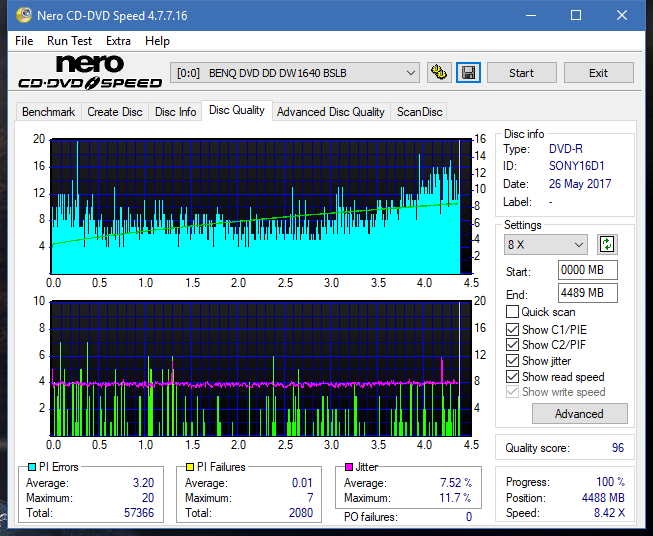Viewport: 653px width, 536px height.
Task: Click the Nero app icon in title bar
Action: (24, 15)
